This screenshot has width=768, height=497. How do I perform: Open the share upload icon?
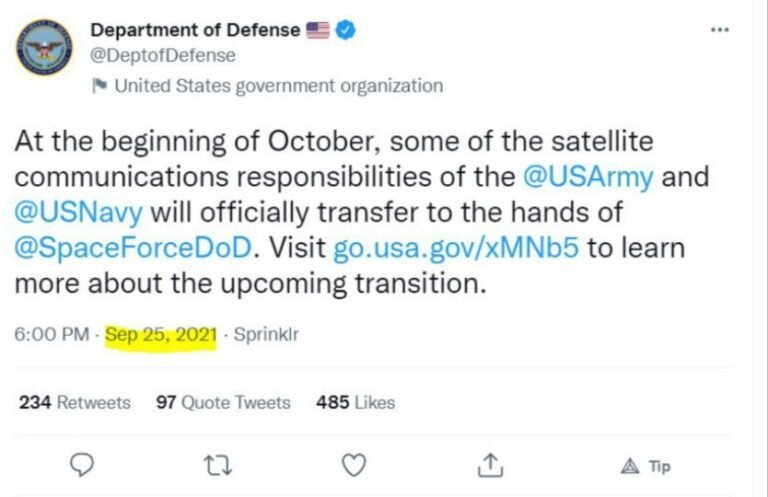(489, 464)
